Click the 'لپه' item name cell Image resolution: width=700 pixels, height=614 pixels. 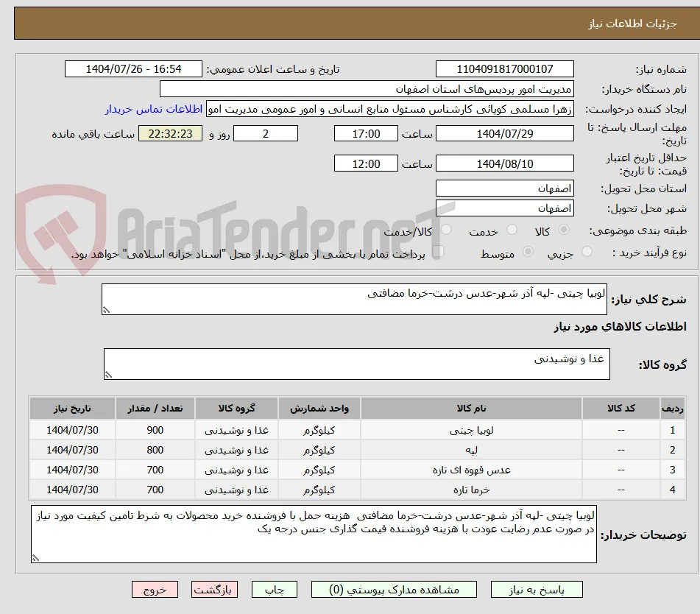471,450
